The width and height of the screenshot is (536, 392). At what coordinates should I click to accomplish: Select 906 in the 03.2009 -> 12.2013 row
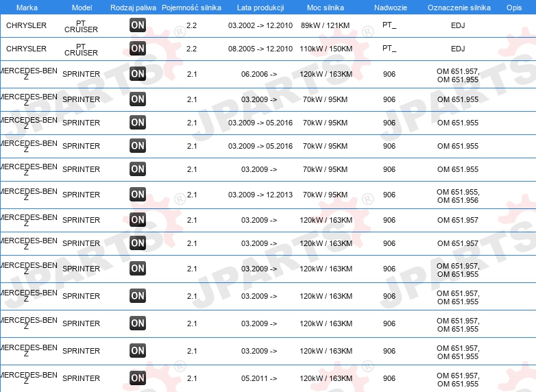coord(389,195)
